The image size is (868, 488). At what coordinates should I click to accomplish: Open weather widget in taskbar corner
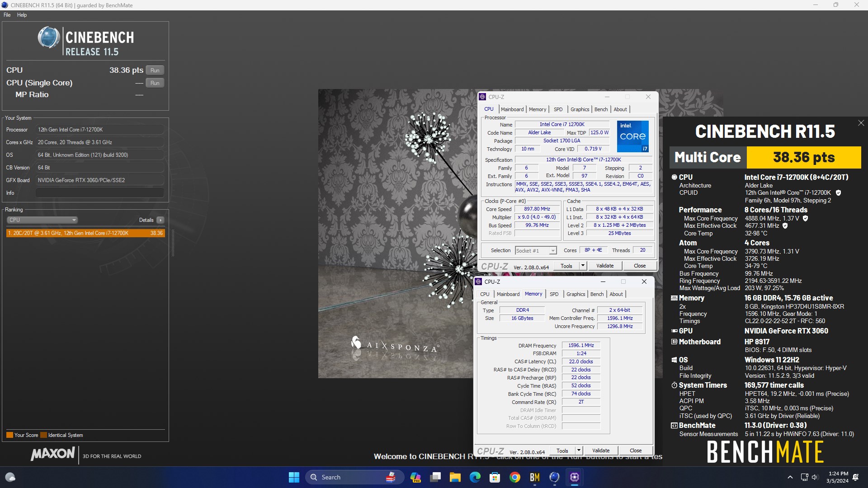[10, 477]
